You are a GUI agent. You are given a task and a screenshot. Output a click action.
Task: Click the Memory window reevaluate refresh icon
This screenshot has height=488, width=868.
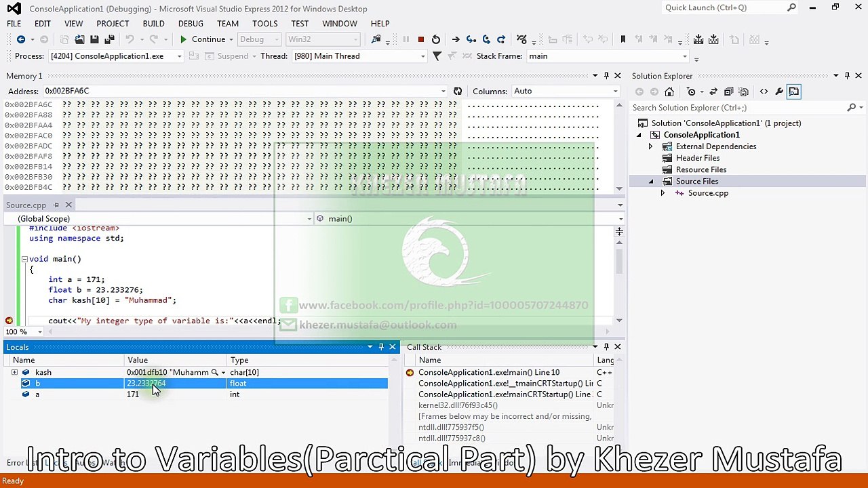[x=458, y=91]
